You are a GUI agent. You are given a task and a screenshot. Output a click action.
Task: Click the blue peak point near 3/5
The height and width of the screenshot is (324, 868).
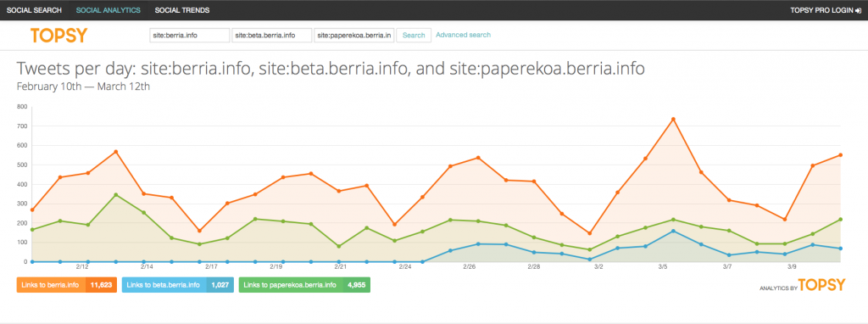click(673, 231)
